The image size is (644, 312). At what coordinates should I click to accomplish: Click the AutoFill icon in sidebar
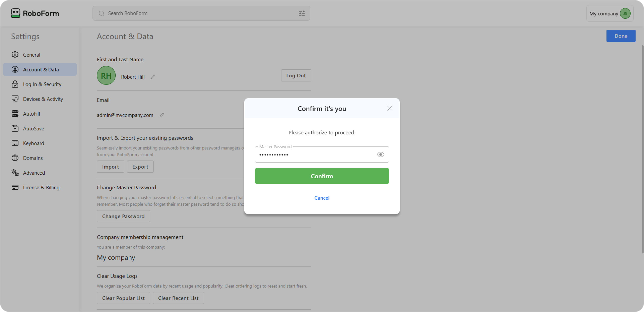tap(15, 113)
